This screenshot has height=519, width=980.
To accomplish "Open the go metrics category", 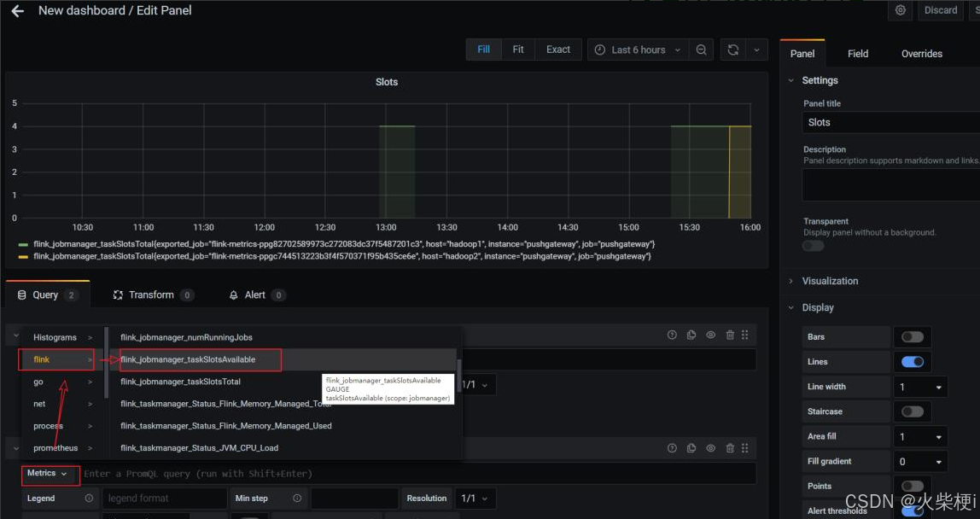I will [x=61, y=382].
